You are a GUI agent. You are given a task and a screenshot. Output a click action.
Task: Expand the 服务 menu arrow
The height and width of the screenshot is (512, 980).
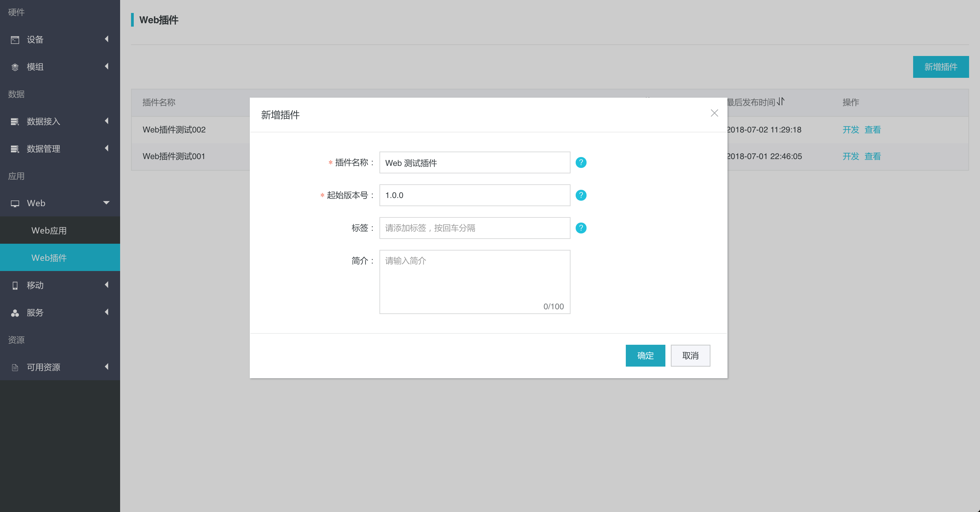coord(106,312)
